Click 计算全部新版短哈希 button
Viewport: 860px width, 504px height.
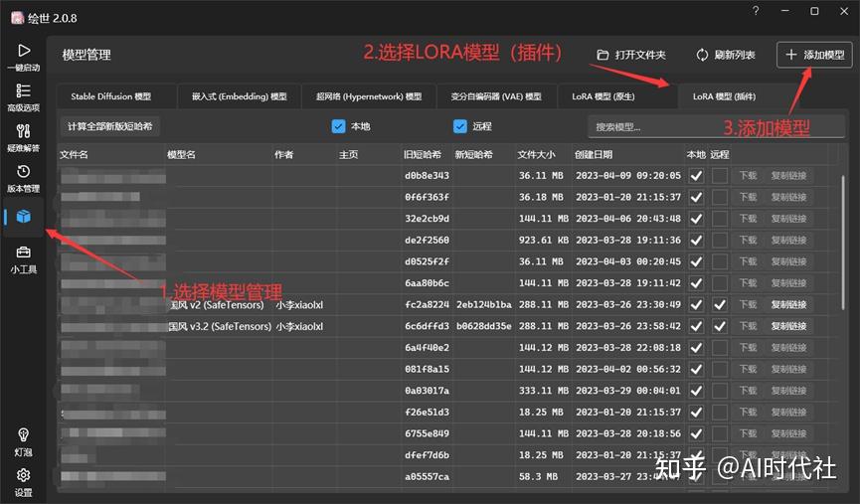coord(109,126)
